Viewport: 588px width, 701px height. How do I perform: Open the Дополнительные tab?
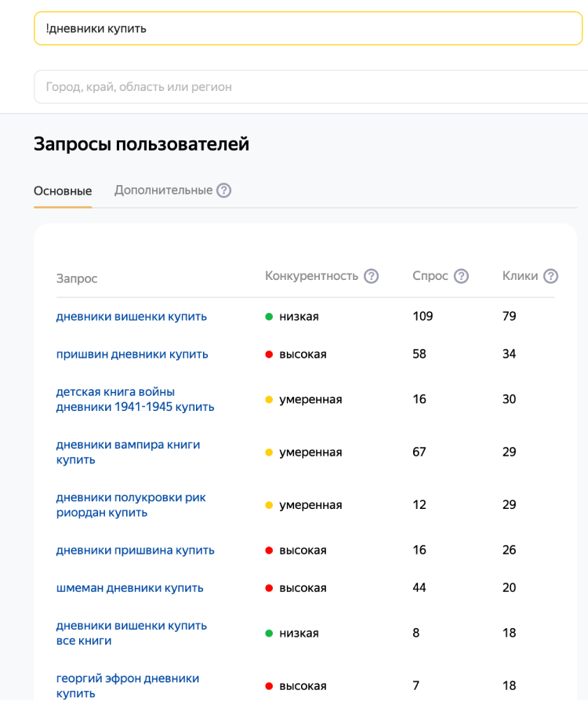click(x=163, y=191)
